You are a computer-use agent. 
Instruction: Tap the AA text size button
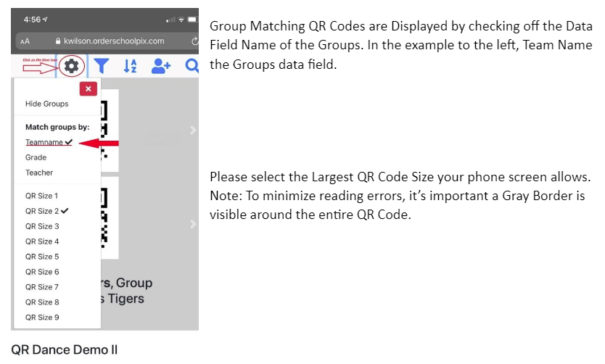click(x=25, y=41)
